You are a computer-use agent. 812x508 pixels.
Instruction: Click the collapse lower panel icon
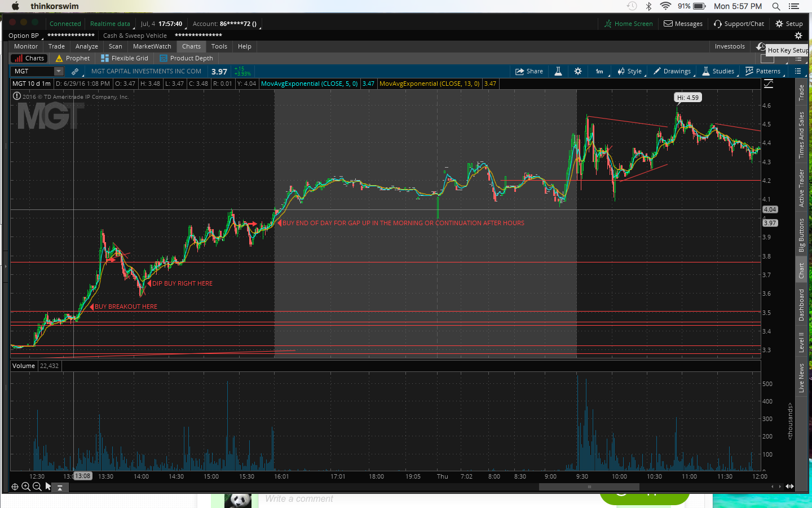coord(59,488)
